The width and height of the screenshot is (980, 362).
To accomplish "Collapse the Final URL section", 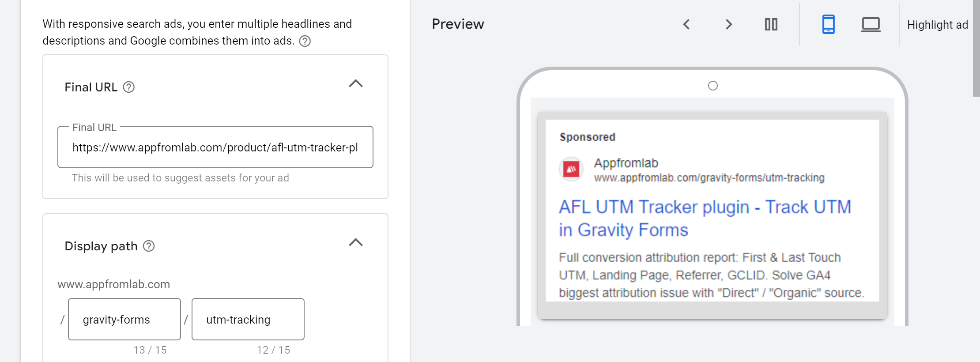I will (356, 83).
